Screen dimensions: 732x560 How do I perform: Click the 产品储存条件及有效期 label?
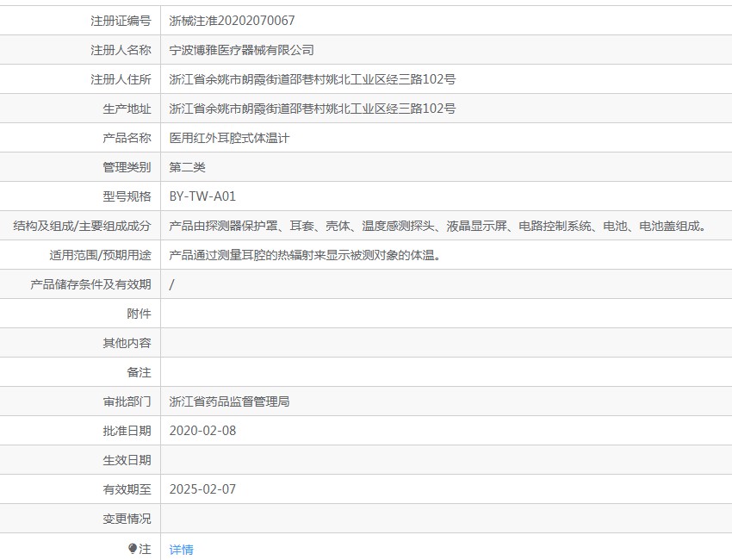point(90,284)
